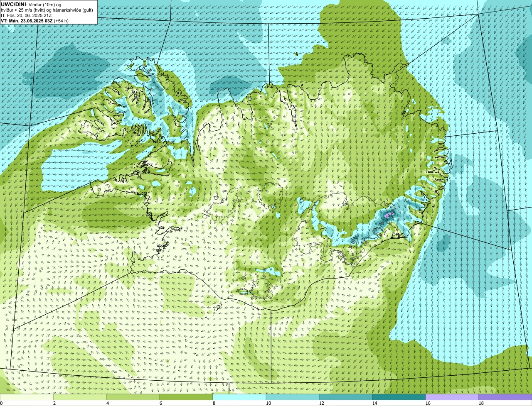The image size is (532, 406).
Task: Click the "14" tick label on the color scale
Action: (x=375, y=403)
